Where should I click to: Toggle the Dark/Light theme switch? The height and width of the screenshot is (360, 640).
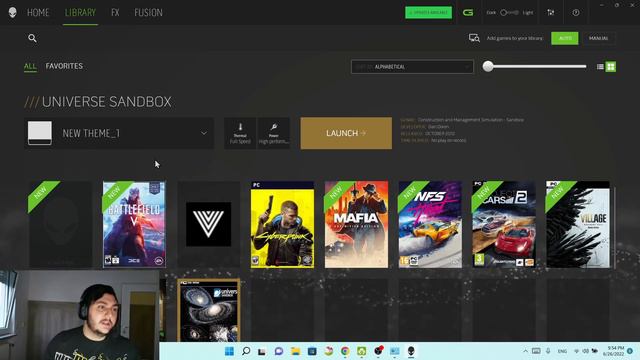[x=509, y=13]
